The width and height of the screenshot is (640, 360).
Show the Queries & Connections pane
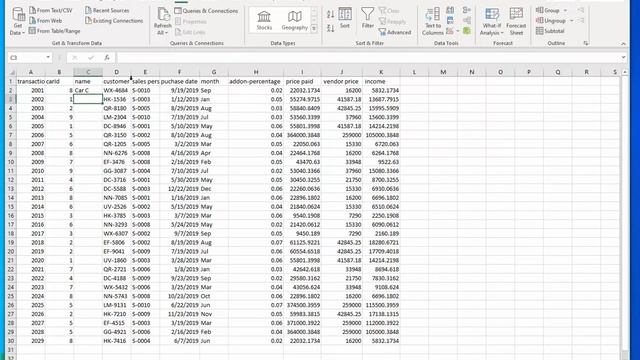click(206, 11)
